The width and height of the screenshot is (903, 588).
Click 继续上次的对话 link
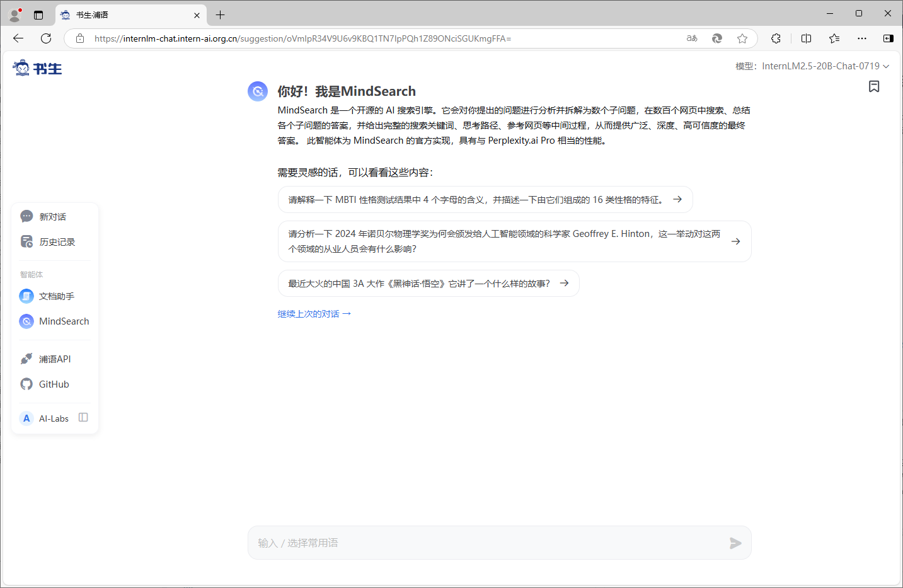[x=314, y=314]
